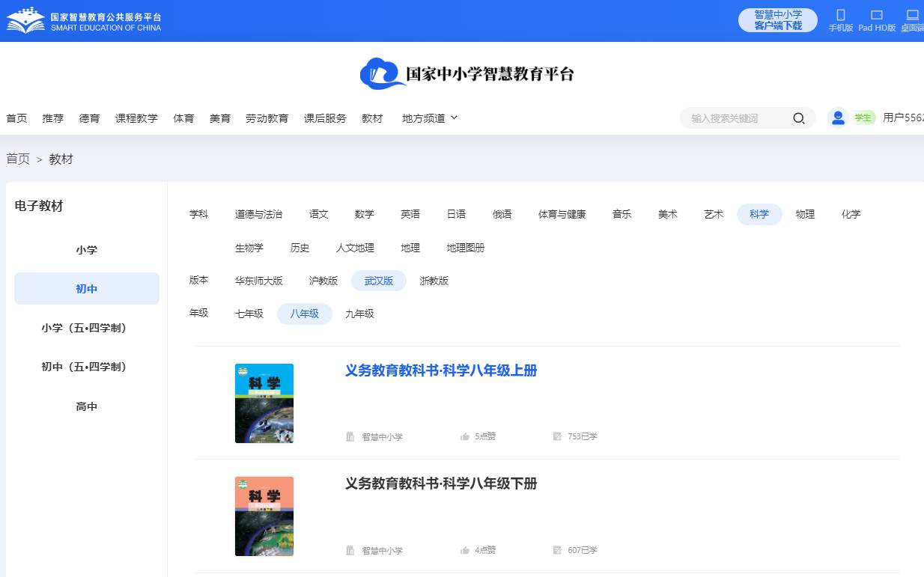Click 智慧中小学 source icon for 八年级上册
924x577 pixels.
(x=350, y=436)
